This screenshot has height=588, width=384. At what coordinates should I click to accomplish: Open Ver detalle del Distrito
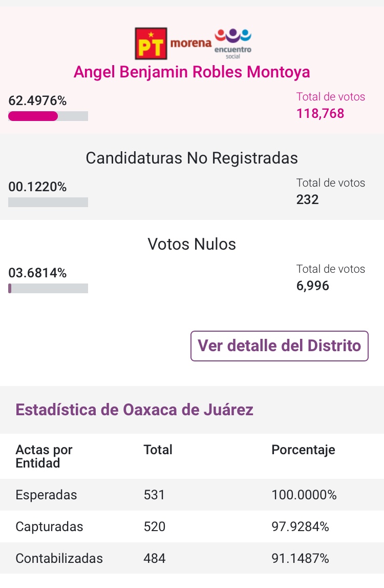pos(280,346)
